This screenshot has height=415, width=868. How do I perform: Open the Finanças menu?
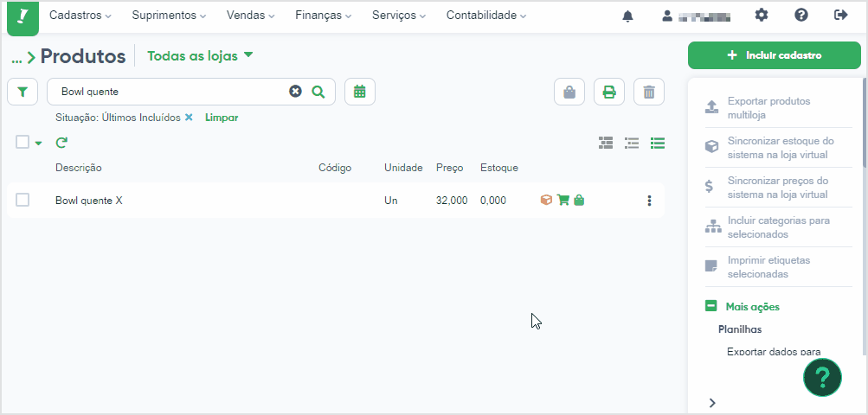[x=324, y=16]
